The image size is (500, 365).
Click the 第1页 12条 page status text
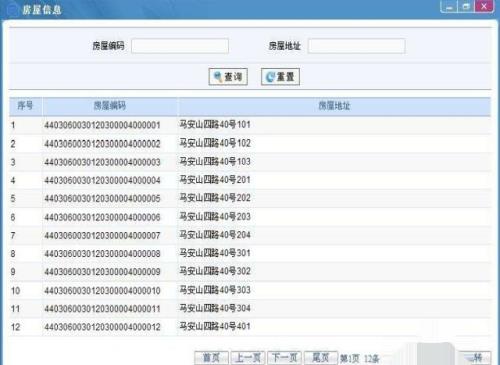click(x=360, y=359)
